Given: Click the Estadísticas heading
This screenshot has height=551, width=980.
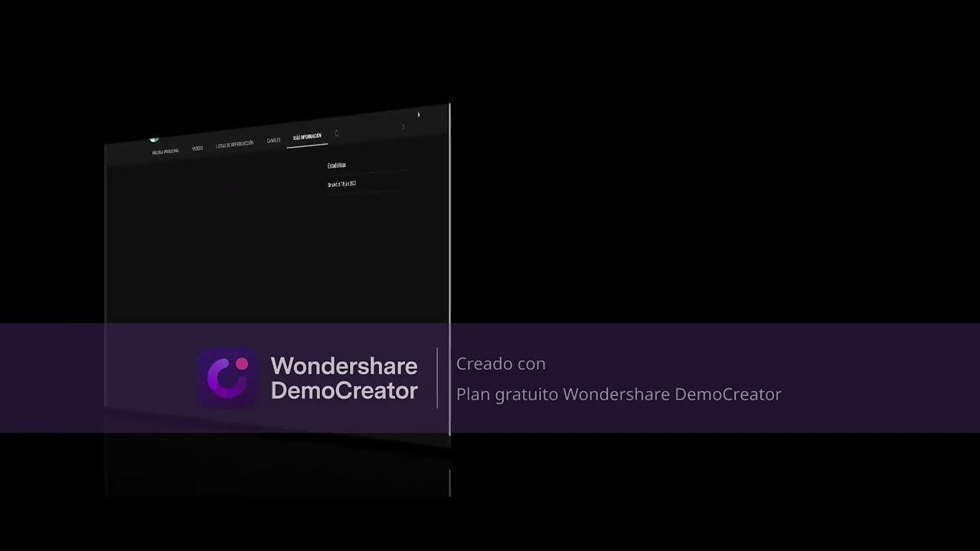Looking at the screenshot, I should pos(337,165).
